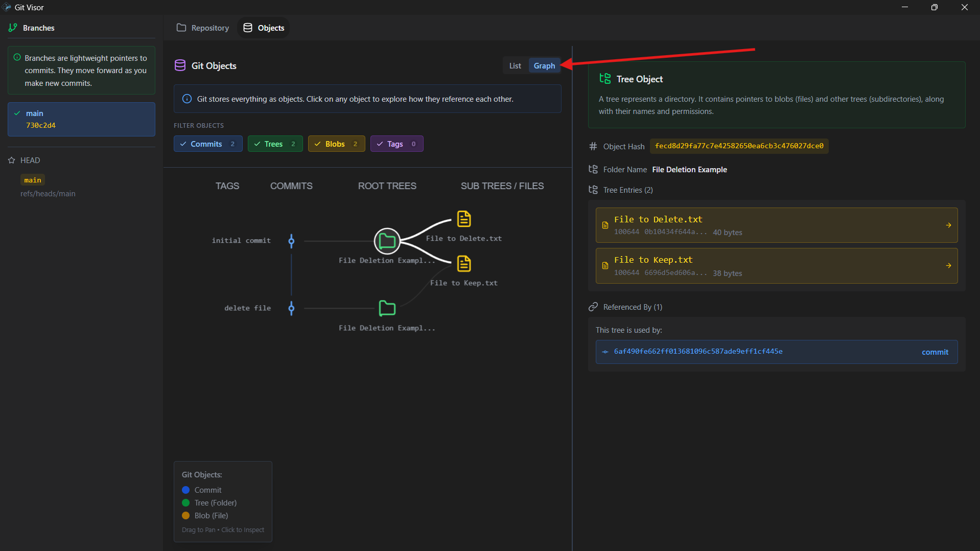Viewport: 980px width, 551px height.
Task: Open the Objects tab
Action: (x=264, y=28)
